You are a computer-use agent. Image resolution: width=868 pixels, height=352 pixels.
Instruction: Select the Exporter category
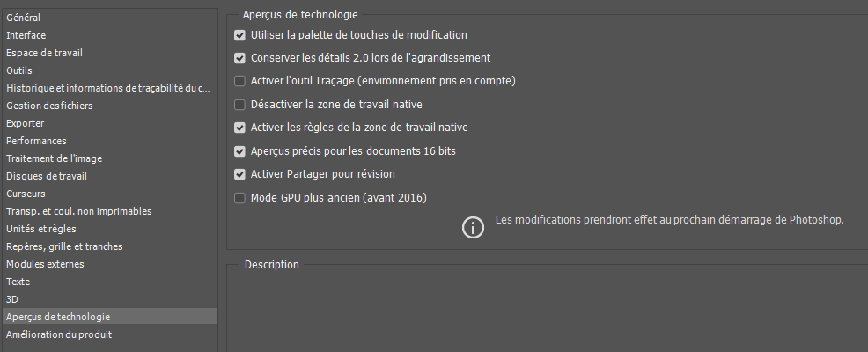click(x=25, y=123)
